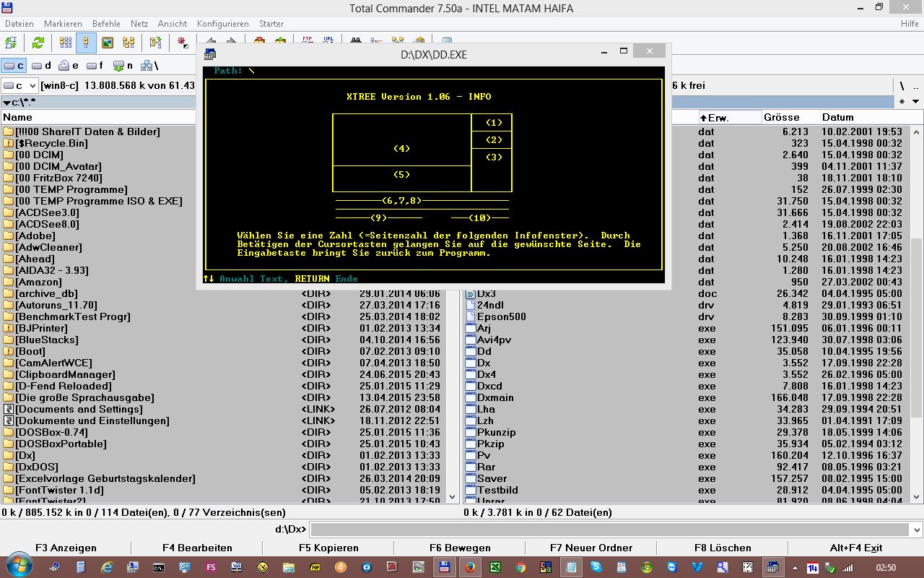The image size is (924, 578).
Task: Select the highlighted full details view icon
Action: 86,43
